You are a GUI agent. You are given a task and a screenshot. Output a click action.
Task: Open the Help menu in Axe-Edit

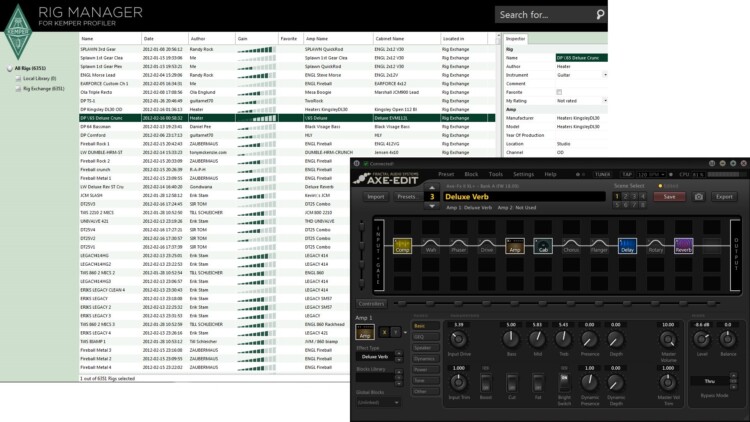coord(551,174)
